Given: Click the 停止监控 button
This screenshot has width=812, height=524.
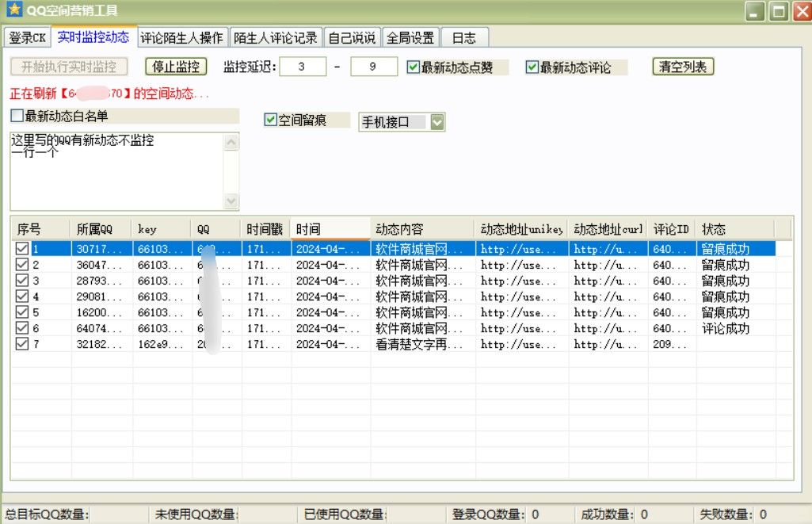Looking at the screenshot, I should click(x=176, y=67).
